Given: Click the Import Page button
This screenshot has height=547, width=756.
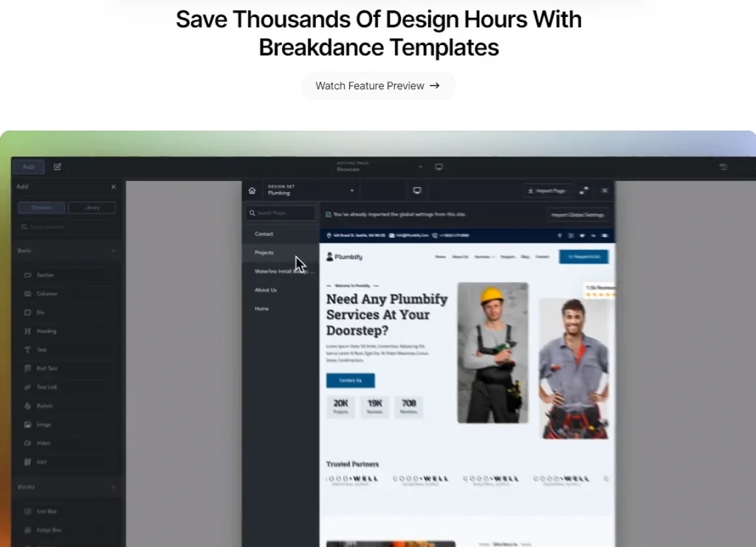Looking at the screenshot, I should click(x=547, y=191).
